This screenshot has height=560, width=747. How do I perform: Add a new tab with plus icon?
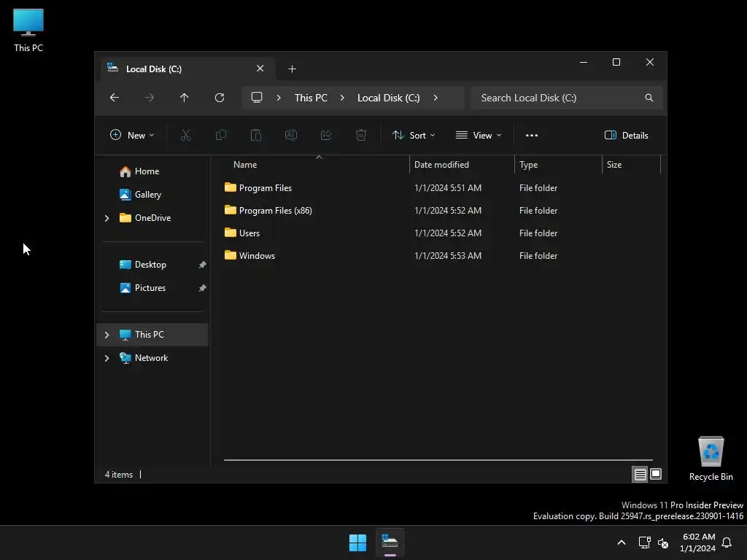(292, 69)
